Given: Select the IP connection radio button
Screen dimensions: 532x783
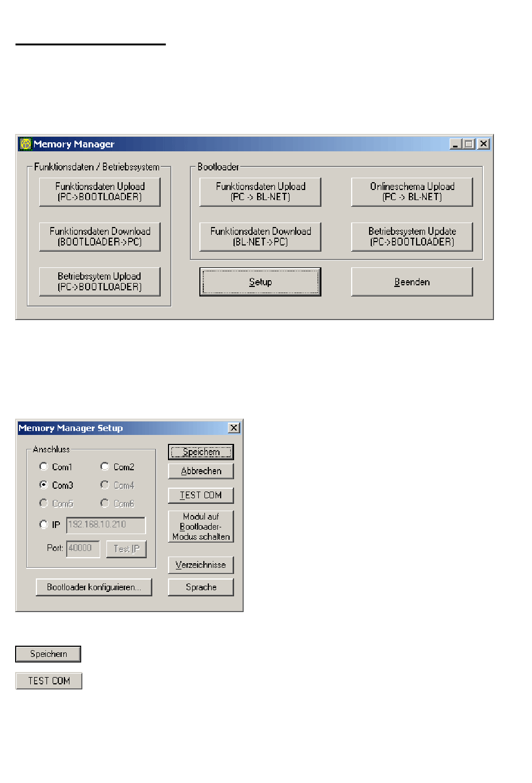Looking at the screenshot, I should 44,525.
